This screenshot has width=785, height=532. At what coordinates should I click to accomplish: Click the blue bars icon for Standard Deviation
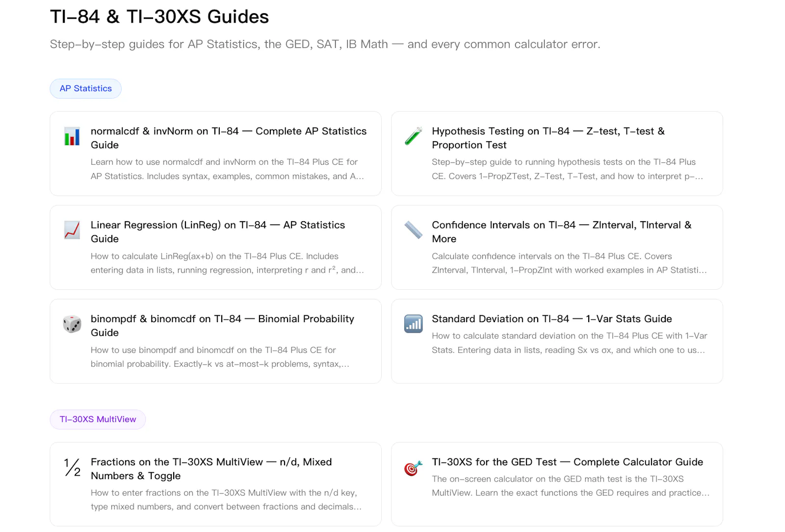click(x=413, y=324)
